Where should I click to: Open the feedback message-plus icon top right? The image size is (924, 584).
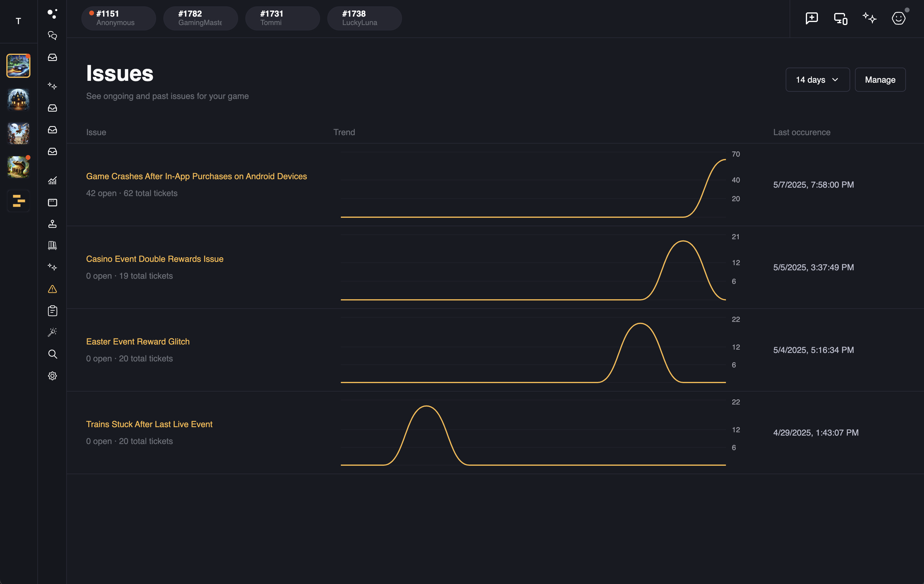[x=812, y=18]
